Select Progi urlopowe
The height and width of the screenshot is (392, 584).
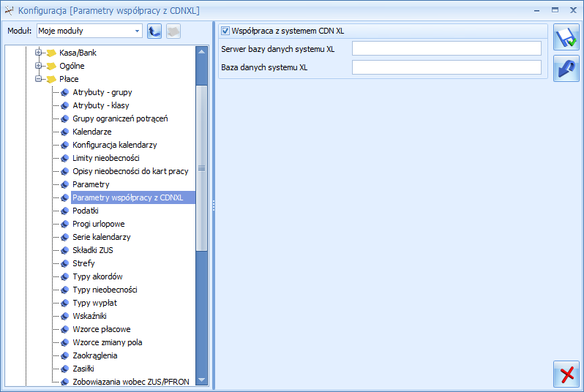point(98,224)
